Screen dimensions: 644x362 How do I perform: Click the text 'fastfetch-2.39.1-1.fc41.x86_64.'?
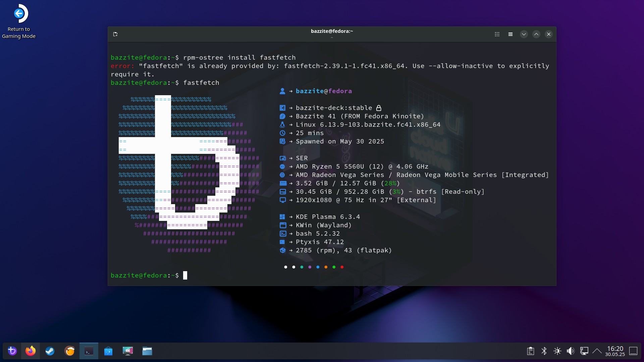point(346,66)
